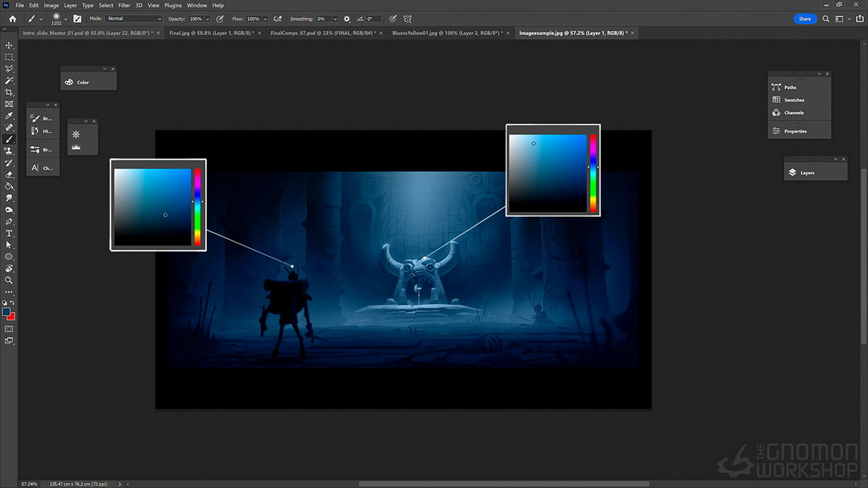Open the blending Mode dropdown

coord(135,19)
